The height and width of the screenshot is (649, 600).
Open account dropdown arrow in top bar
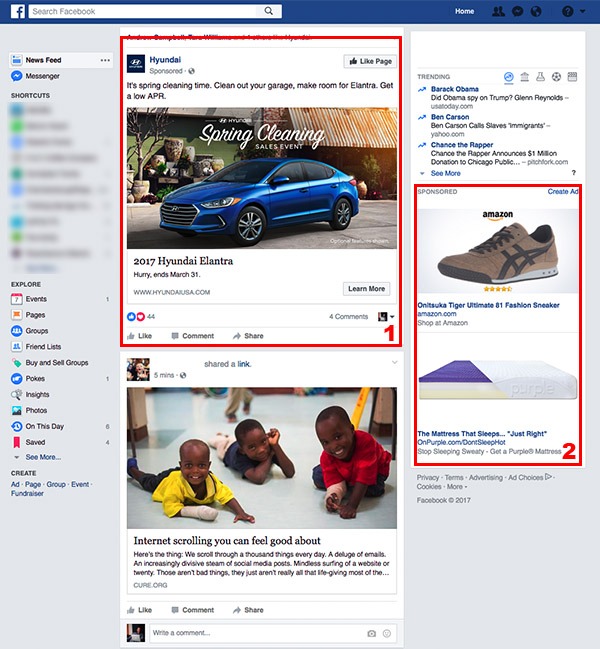[583, 12]
